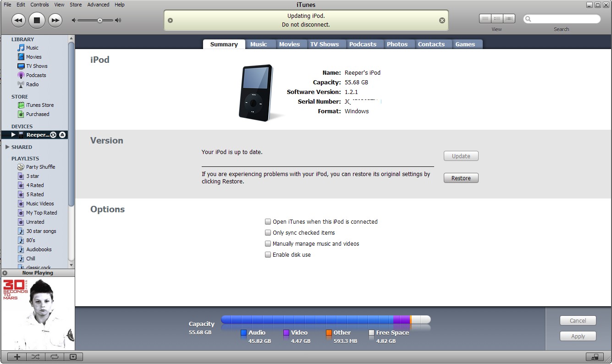Click the blue Audio legend swatch

click(x=243, y=333)
